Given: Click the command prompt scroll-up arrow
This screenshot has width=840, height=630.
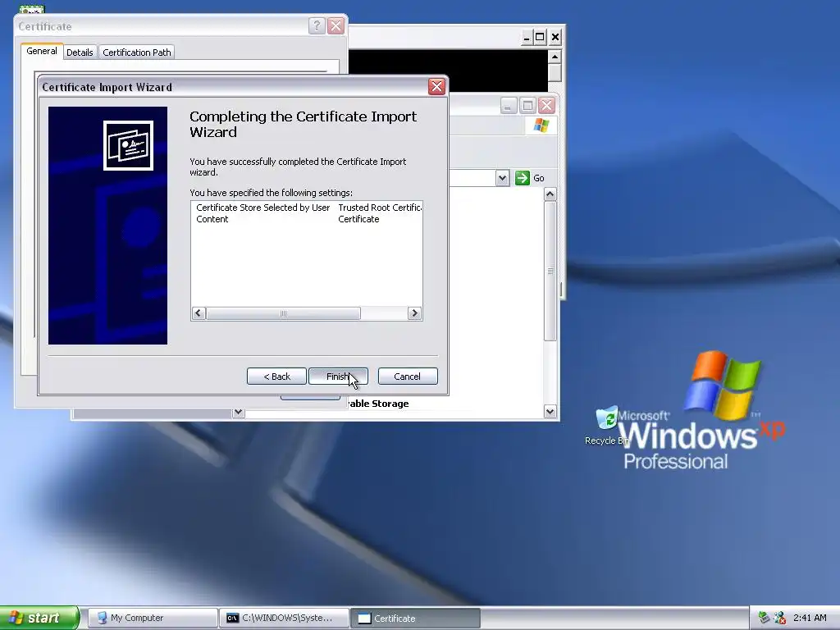Looking at the screenshot, I should (555, 57).
